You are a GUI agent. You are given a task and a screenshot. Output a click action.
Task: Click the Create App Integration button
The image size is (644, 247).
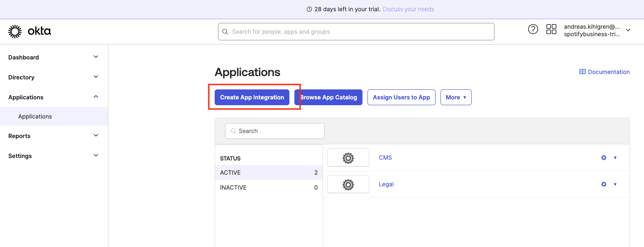pos(252,97)
